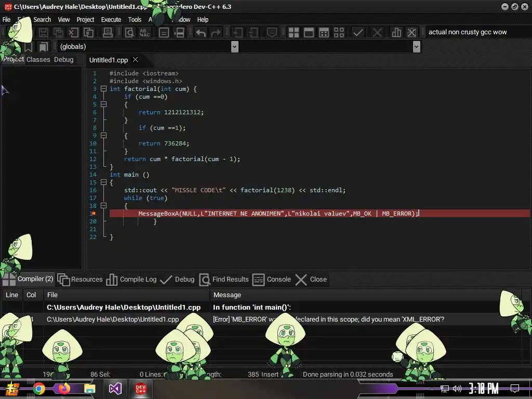
Task: Click the toolbar icon left of Goto Line
Action: point(164,33)
